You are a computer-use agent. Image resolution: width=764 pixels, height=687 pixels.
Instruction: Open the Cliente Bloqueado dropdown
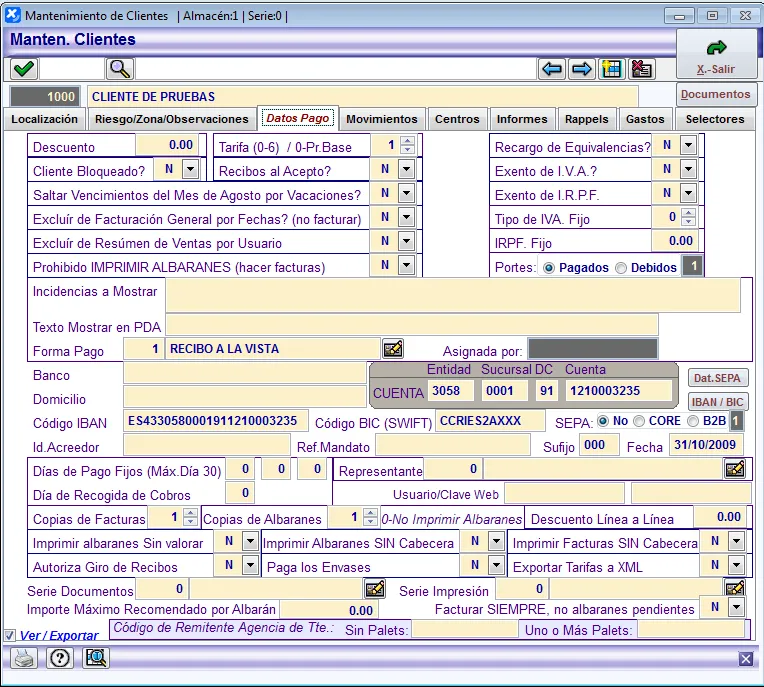click(x=190, y=170)
